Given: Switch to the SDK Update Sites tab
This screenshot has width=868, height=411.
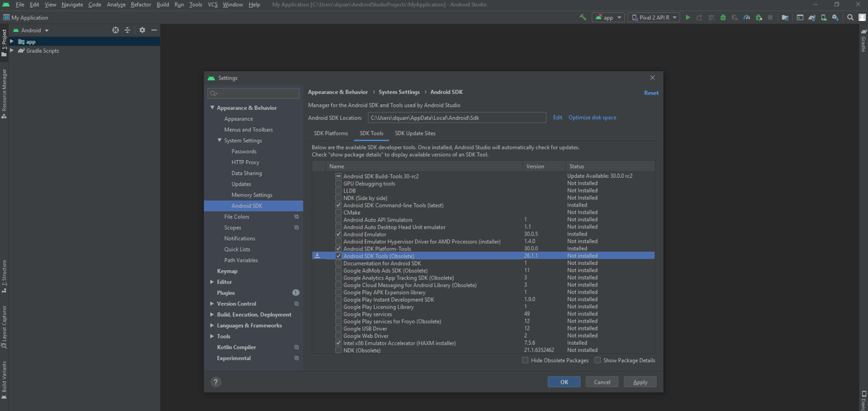Looking at the screenshot, I should coord(415,133).
